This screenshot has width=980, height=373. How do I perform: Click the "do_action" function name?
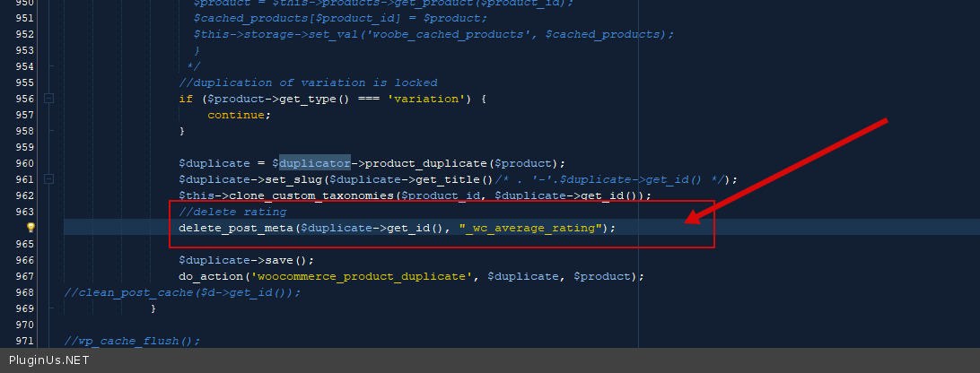[x=211, y=276]
